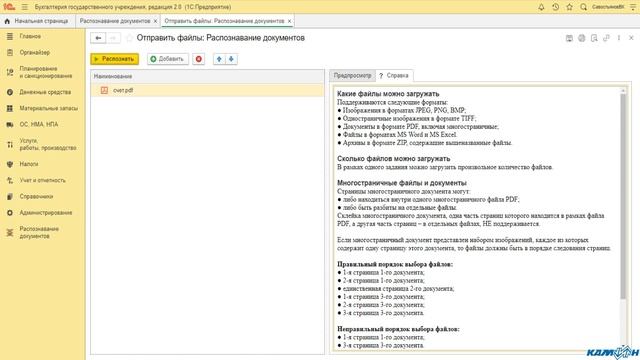640x360 pixels.
Task: Click the Денежные средства coin icon
Action: click(x=10, y=92)
